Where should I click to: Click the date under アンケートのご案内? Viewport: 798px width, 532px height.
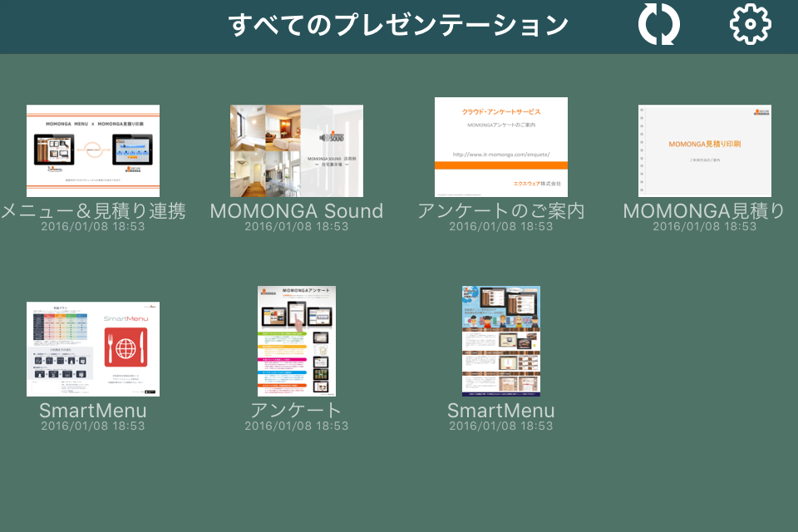(500, 227)
